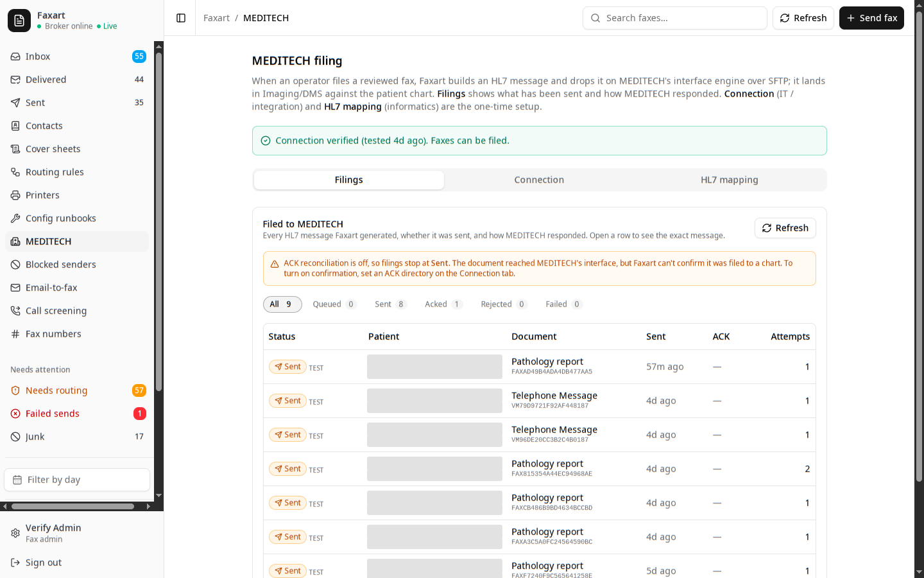Viewport: 924px width, 578px height.
Task: Select the Rejected 0 filter
Action: [504, 304]
